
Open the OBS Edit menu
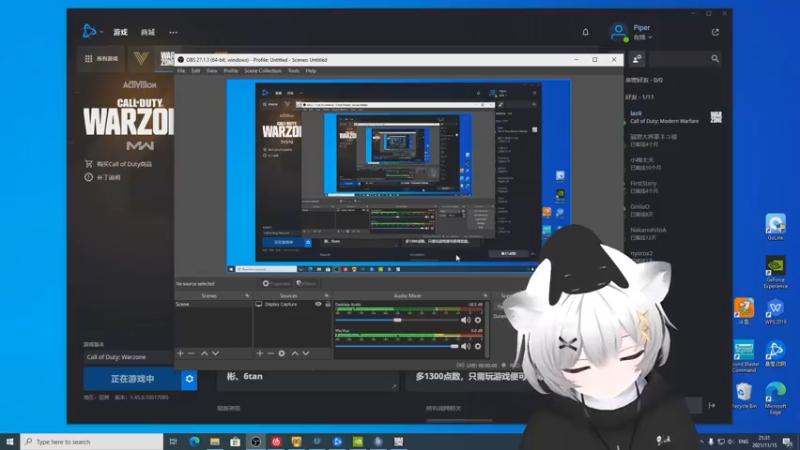[x=195, y=71]
